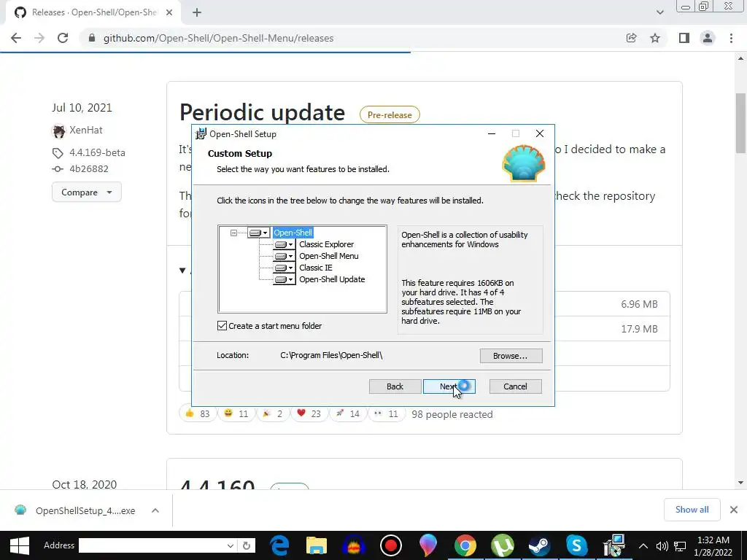Close the downloads bar
The height and width of the screenshot is (560, 747).
pos(734,510)
